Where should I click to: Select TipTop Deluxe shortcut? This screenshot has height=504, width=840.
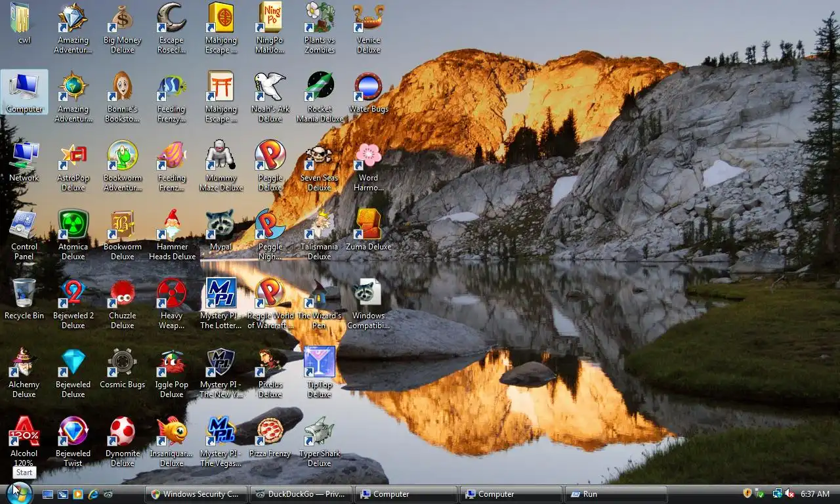point(320,373)
